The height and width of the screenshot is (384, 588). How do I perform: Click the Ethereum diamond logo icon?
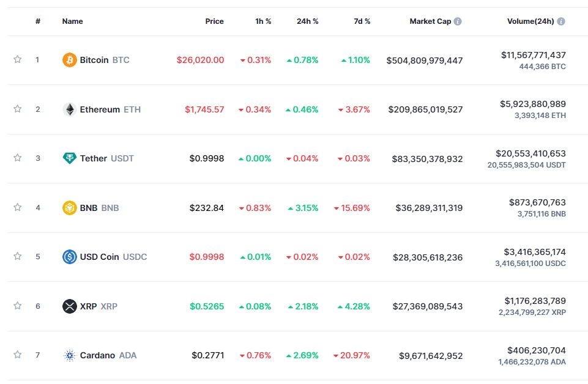70,109
